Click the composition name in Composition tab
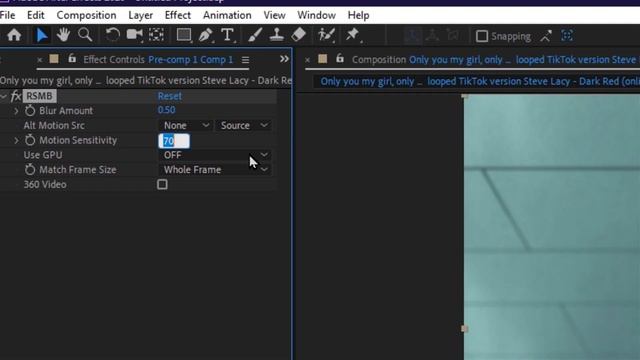This screenshot has width=640, height=360. (x=524, y=60)
